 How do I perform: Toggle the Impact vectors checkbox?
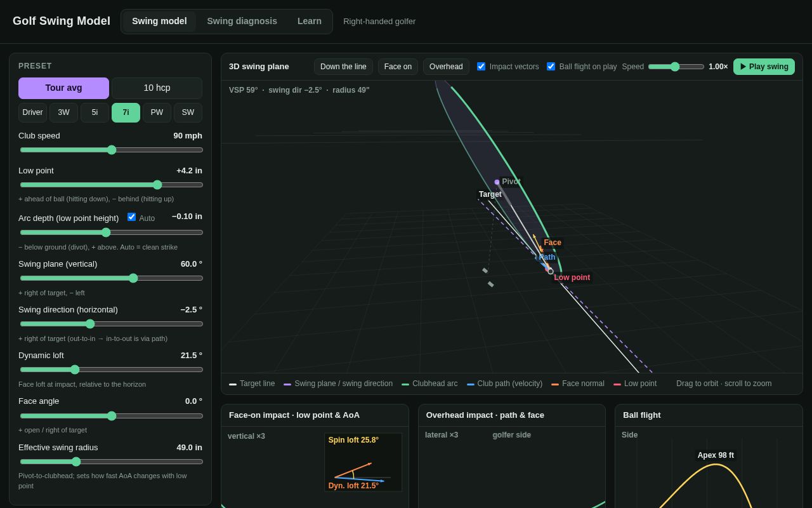481,66
